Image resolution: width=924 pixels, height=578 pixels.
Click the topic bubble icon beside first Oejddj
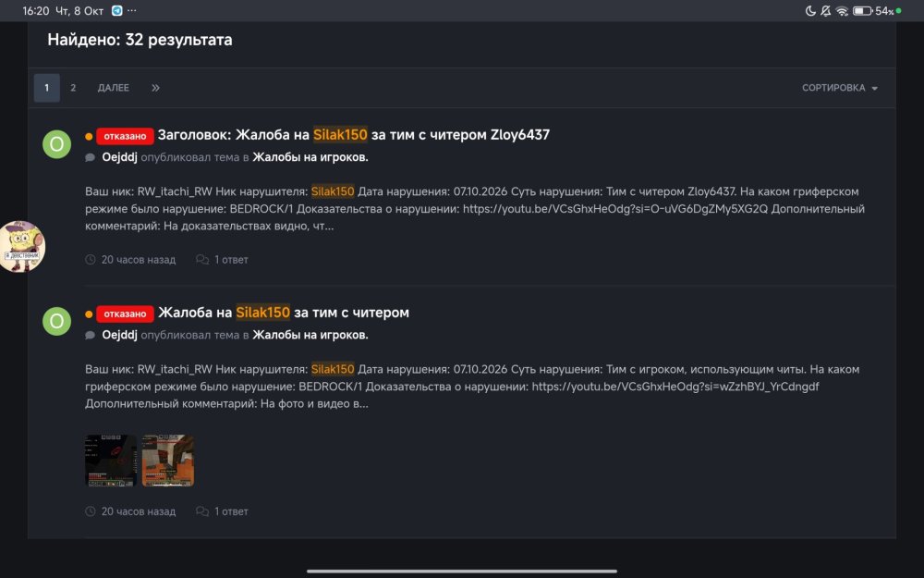tap(91, 157)
